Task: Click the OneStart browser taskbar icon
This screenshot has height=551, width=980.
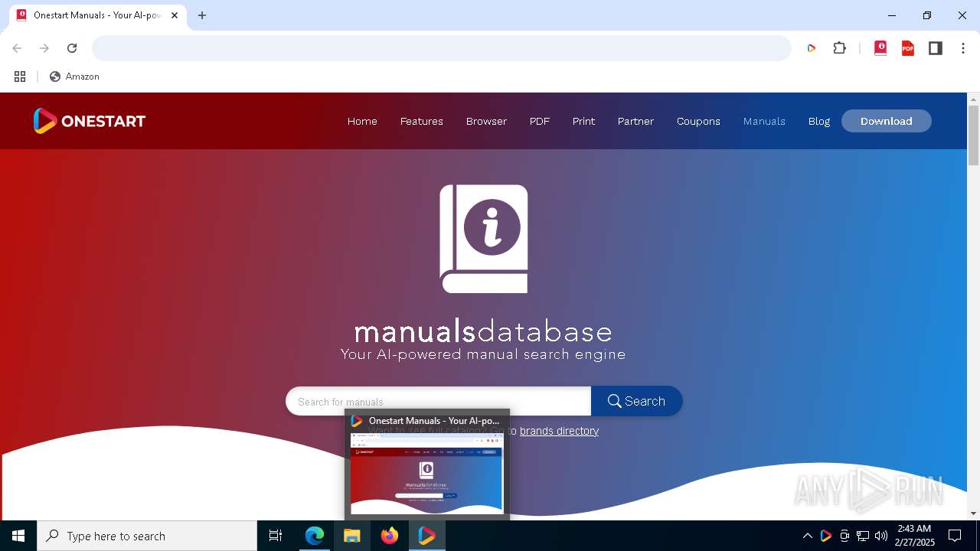Action: (427, 536)
